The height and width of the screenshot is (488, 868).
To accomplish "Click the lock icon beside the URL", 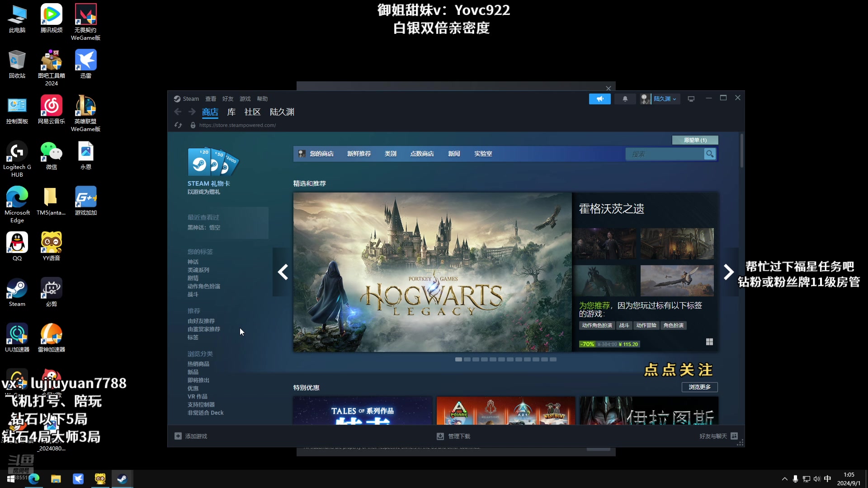I will pyautogui.click(x=193, y=125).
